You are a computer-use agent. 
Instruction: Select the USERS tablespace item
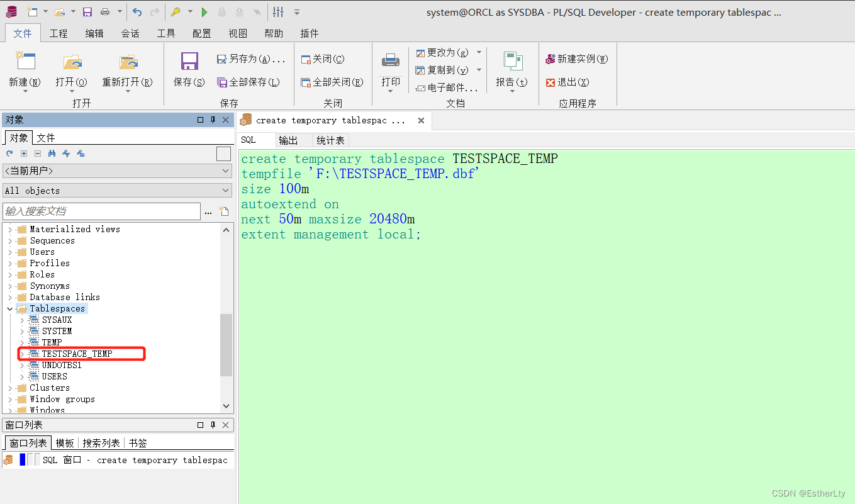(x=55, y=377)
